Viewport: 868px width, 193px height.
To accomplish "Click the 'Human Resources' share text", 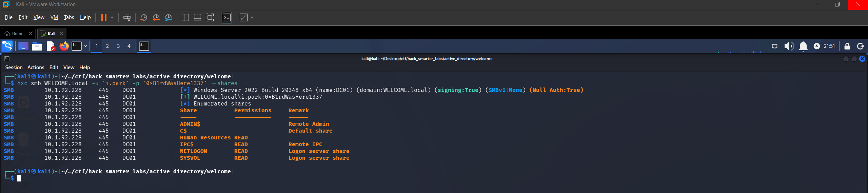I will 205,138.
